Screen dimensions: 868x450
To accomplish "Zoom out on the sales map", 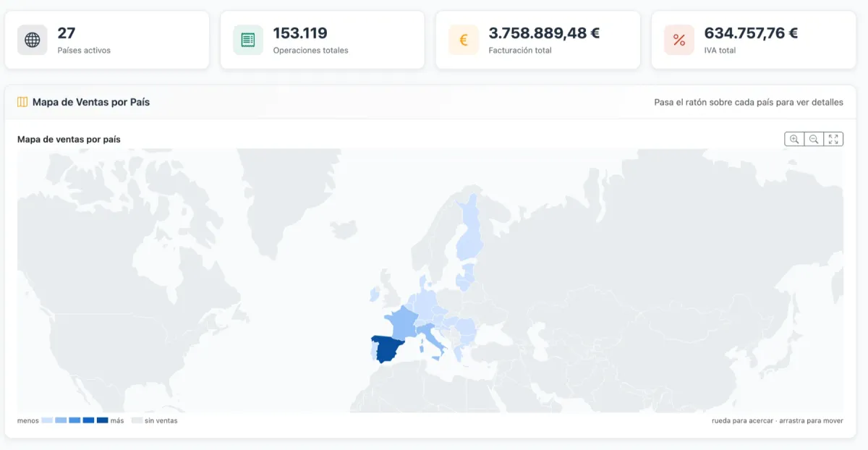I will [814, 139].
